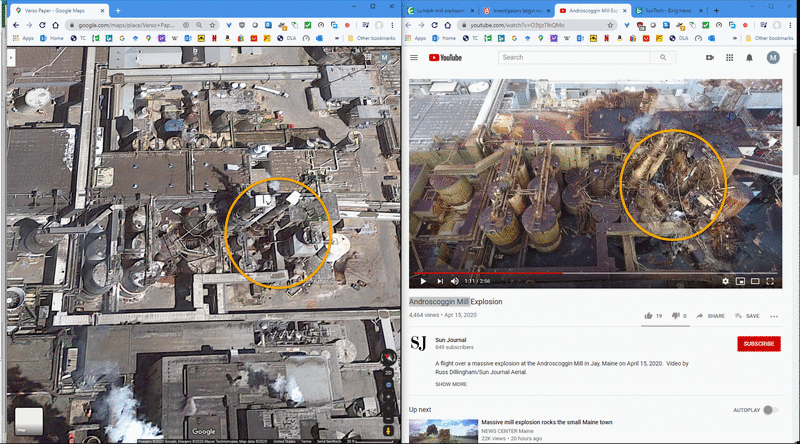Image resolution: width=800 pixels, height=444 pixels.
Task: Reload the Google Maps page
Action: (x=42, y=25)
